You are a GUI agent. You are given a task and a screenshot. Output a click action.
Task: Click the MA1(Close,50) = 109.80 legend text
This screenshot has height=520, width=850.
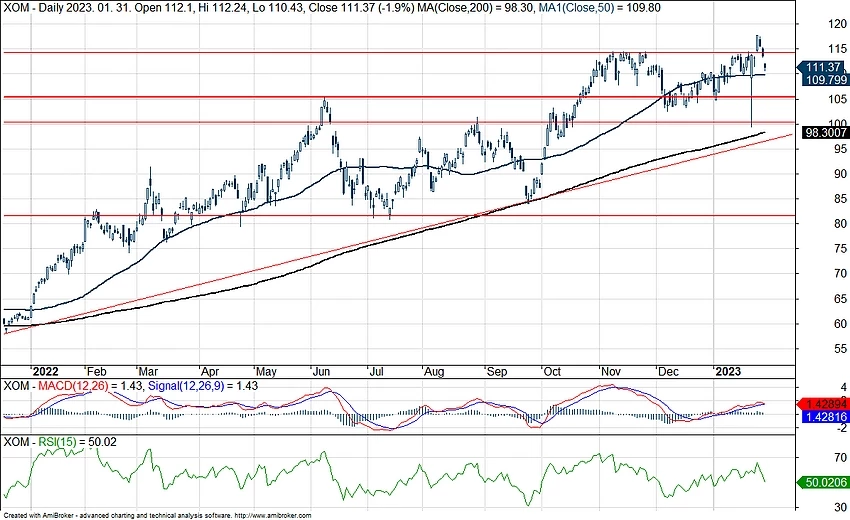click(x=600, y=8)
